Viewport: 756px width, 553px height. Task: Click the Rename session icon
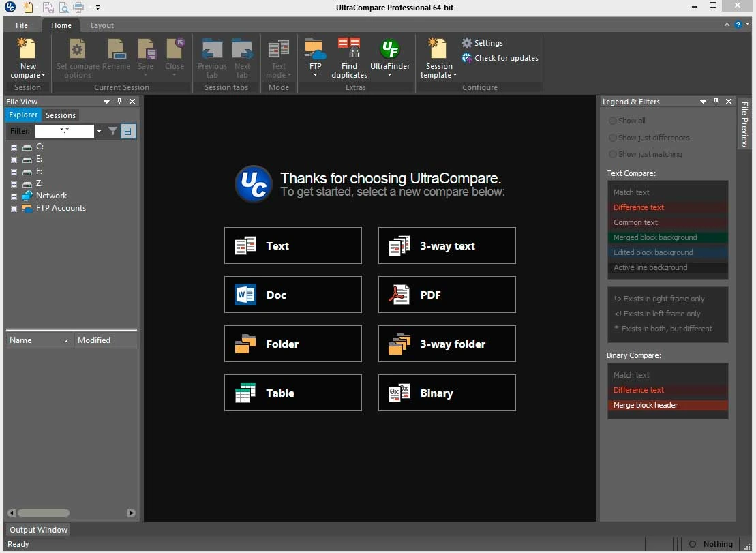tap(116, 48)
